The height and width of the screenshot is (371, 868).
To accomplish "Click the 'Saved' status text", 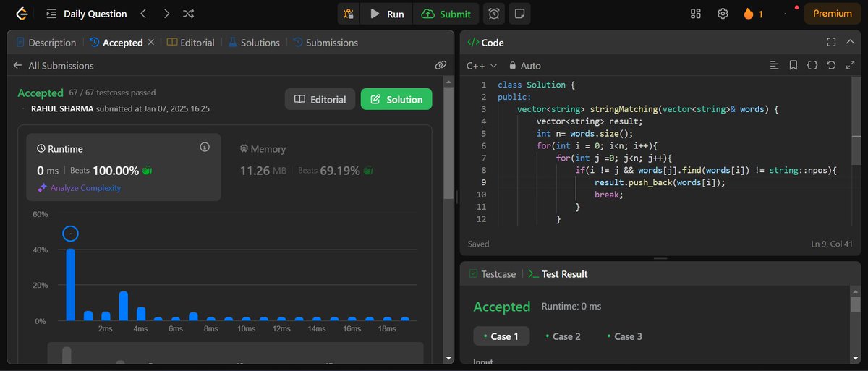I will tap(478, 244).
